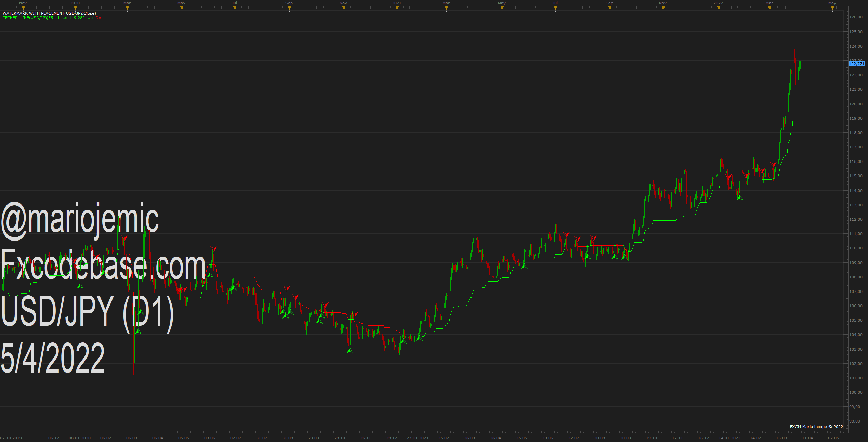The height and width of the screenshot is (442, 868).
Task: Click the 15.03 date axis label
Action: tap(781, 438)
